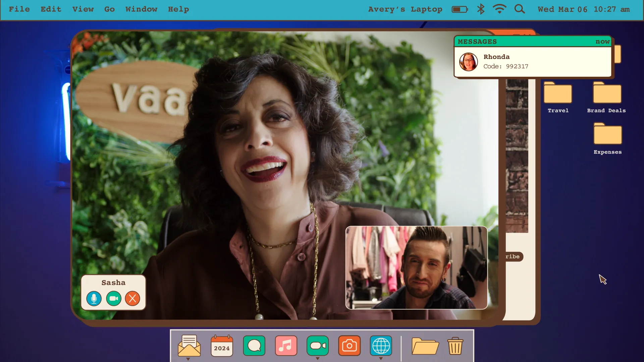Screen dimensions: 644x362
Task: Click the self-view video thumbnail
Action: (x=416, y=267)
